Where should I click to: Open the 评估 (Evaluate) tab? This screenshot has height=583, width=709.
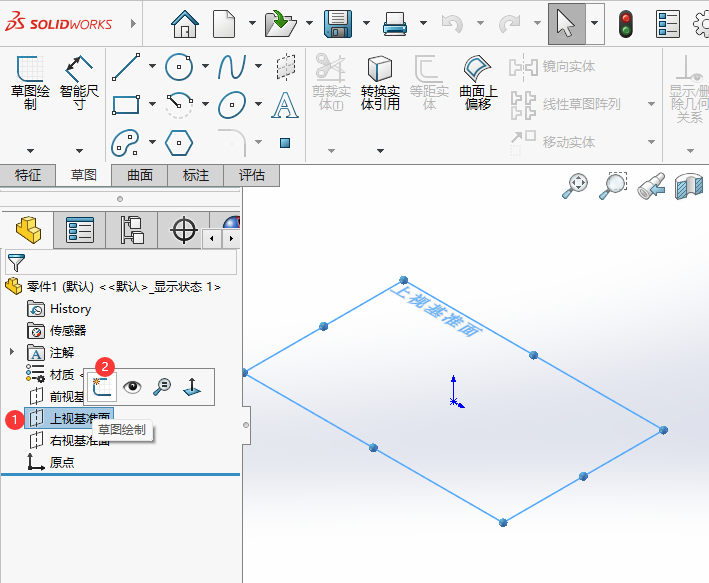[252, 175]
